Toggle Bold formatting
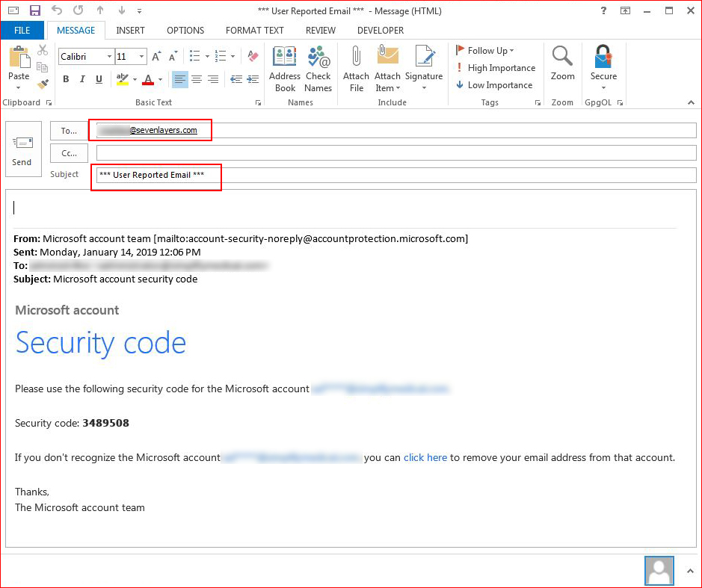Viewport: 702px width, 588px height. pos(66,79)
